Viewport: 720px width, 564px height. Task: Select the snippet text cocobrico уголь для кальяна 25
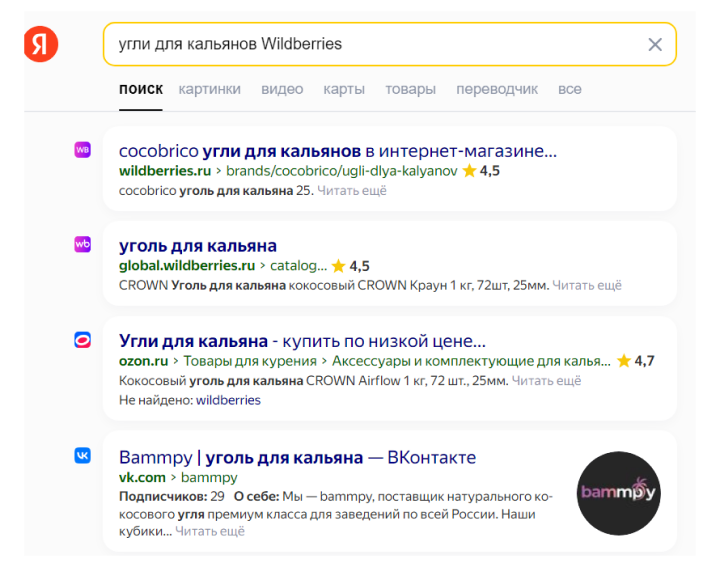[x=216, y=191]
